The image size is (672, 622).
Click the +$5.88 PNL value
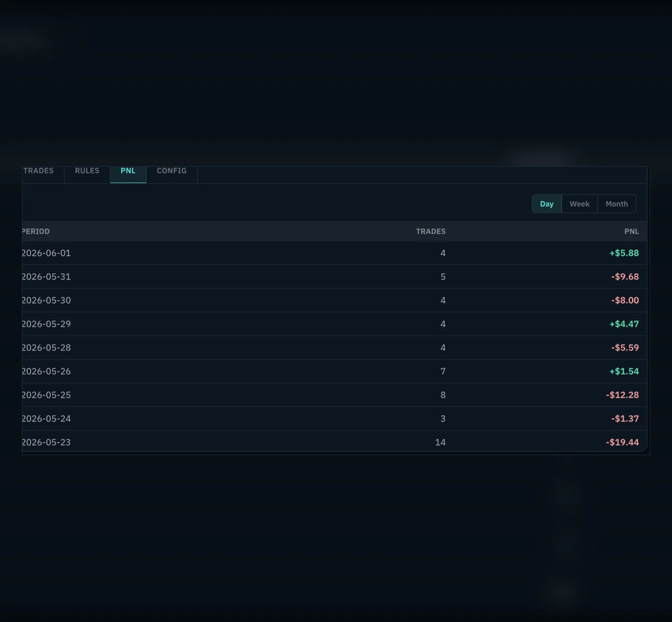tap(624, 253)
